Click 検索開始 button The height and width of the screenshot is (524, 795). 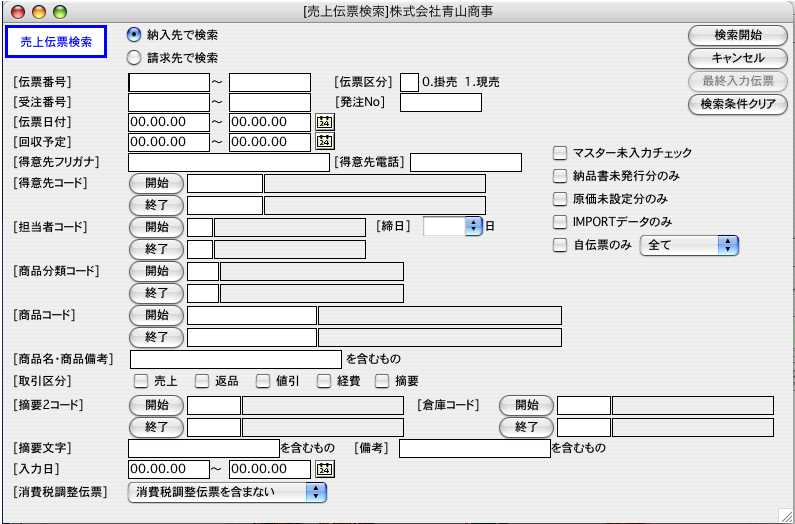pyautogui.click(x=738, y=35)
